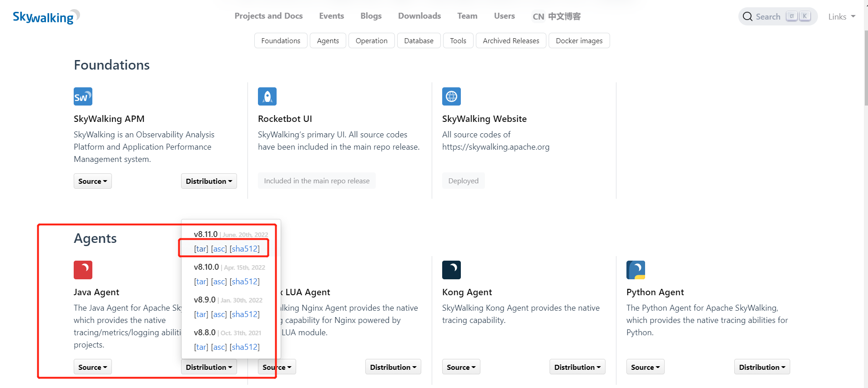Open v8.11.0 sha512 checksum link

pyautogui.click(x=245, y=249)
